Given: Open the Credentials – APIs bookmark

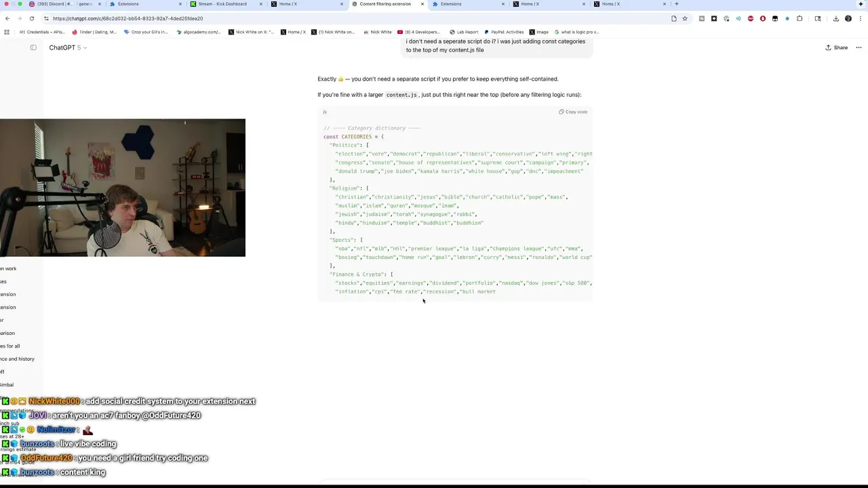Looking at the screenshot, I should pyautogui.click(x=42, y=32).
